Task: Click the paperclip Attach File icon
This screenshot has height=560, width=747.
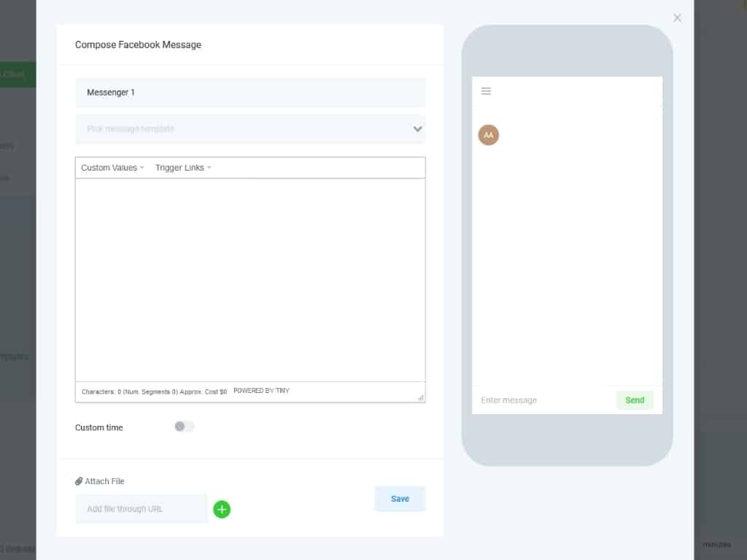Action: click(79, 481)
